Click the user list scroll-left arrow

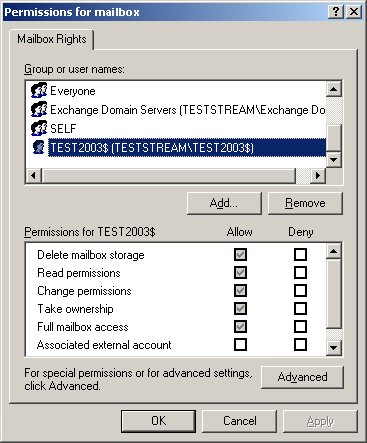tap(34, 175)
